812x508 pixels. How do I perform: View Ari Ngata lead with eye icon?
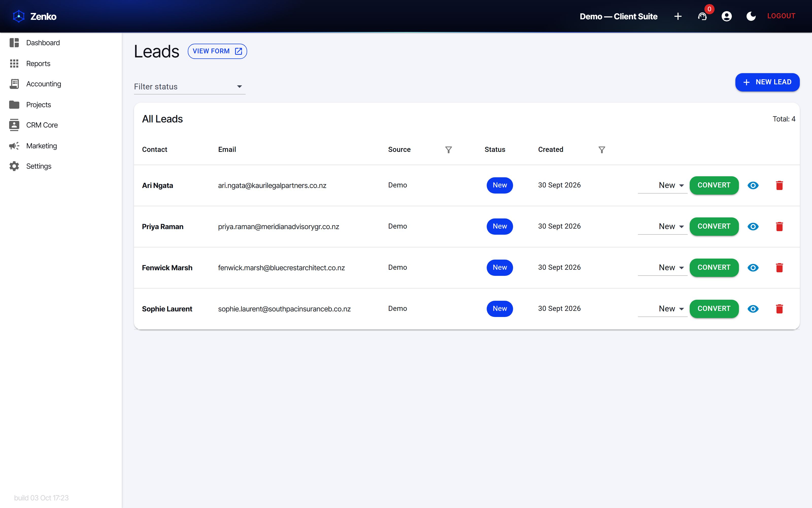pyautogui.click(x=753, y=185)
